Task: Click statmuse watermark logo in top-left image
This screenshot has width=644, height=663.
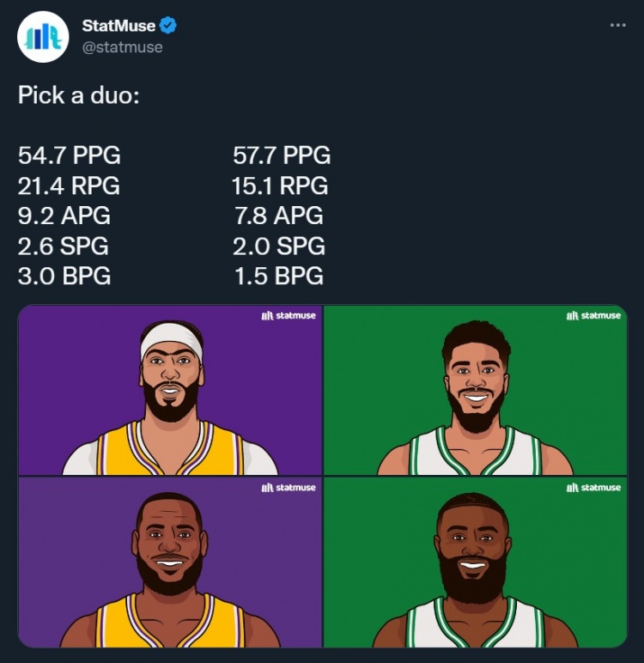Action: (x=289, y=316)
